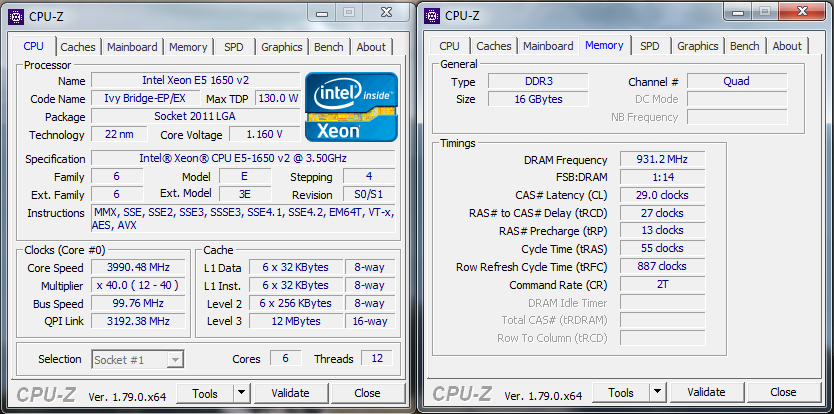
Task: Click QPI Link value 3192.38 MHz
Action: (x=138, y=321)
